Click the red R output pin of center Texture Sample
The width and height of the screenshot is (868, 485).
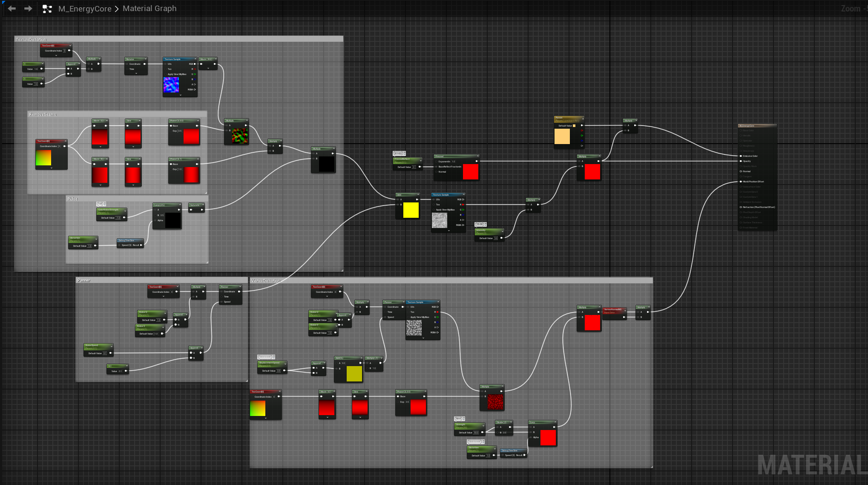463,205
